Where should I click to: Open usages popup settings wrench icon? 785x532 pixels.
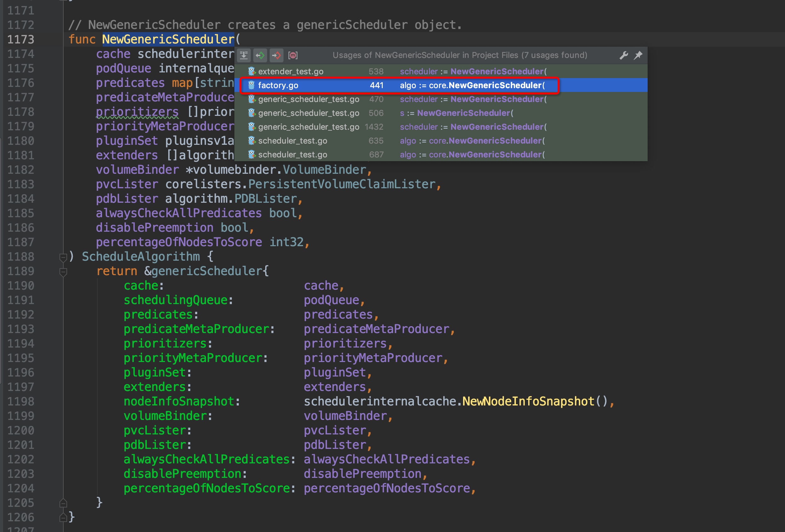623,55
